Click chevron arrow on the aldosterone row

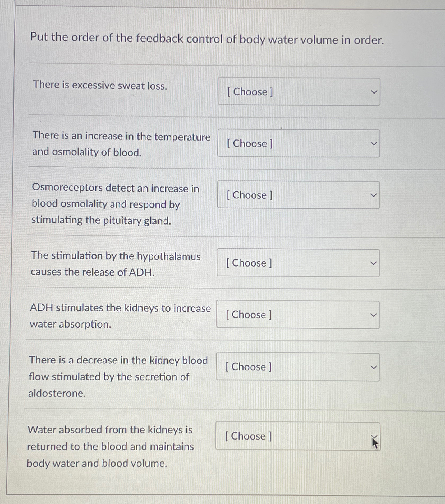tap(373, 367)
